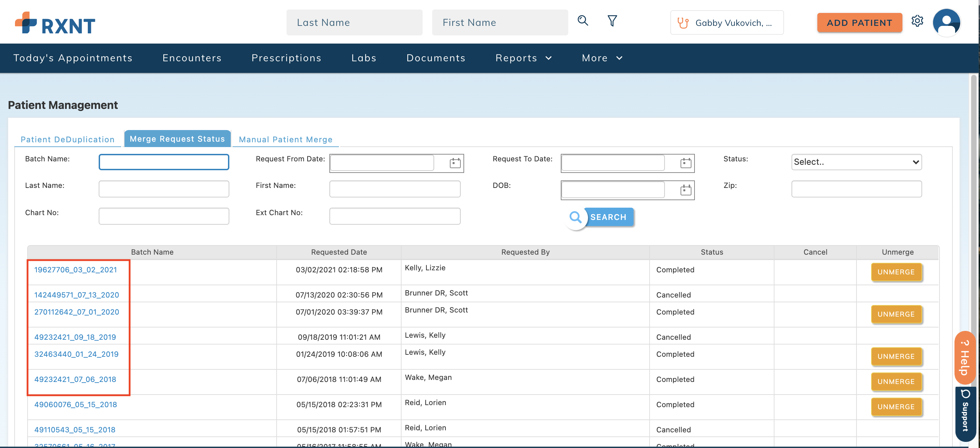Click Cancelled status in 09/18/2019 row
980x448 pixels.
673,337
